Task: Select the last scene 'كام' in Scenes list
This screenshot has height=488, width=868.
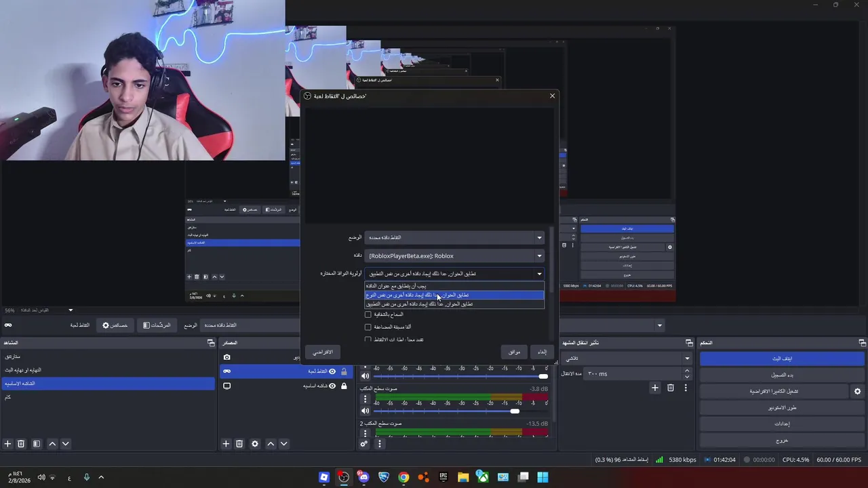Action: 108,397
